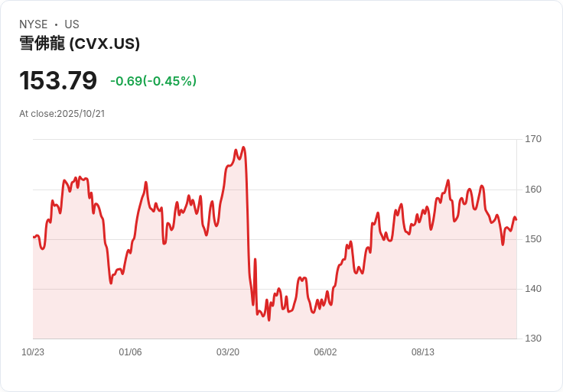The height and width of the screenshot is (392, 563).
Task: Select the 01/06 x-axis date label
Action: coord(130,352)
